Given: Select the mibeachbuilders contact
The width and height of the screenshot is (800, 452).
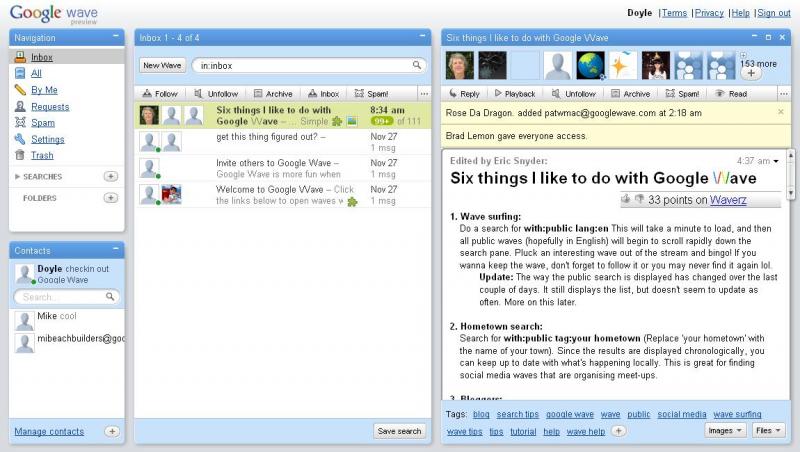Looking at the screenshot, I should pyautogui.click(x=67, y=343).
